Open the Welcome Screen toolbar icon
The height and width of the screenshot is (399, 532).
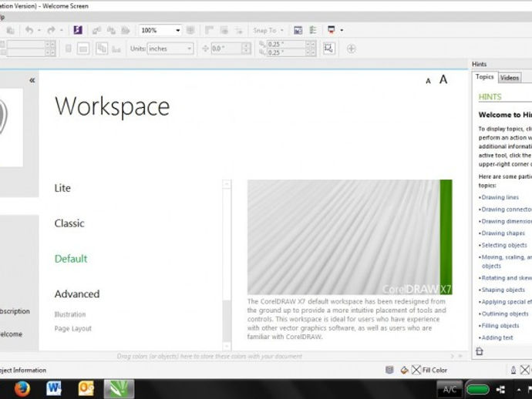click(x=298, y=30)
